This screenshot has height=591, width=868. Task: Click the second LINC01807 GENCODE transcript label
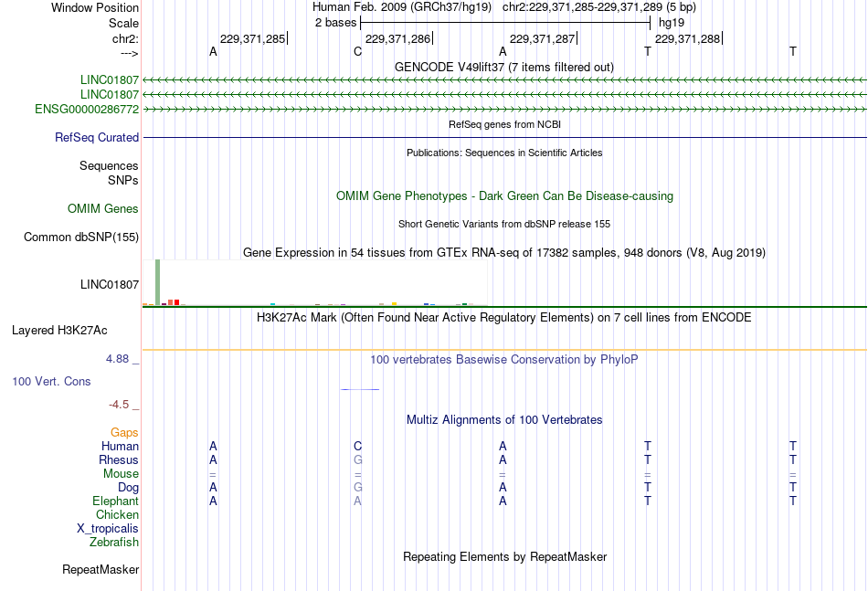(x=109, y=95)
